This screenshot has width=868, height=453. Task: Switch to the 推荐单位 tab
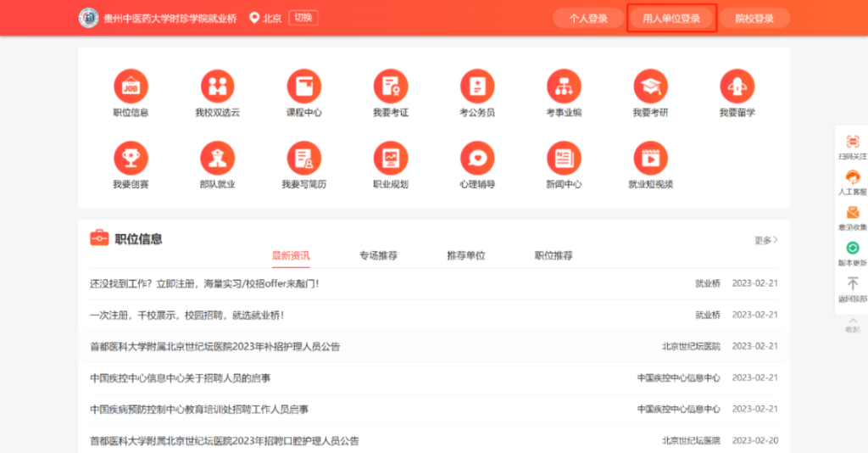click(466, 256)
